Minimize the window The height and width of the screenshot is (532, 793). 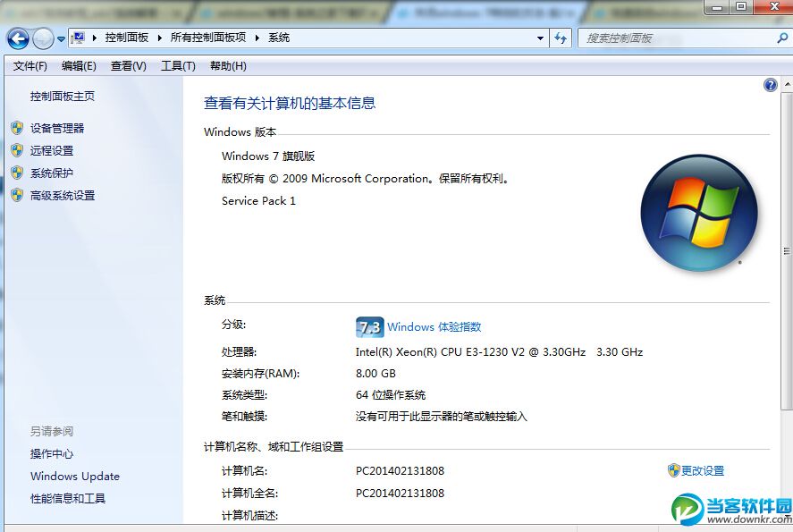[716, 7]
